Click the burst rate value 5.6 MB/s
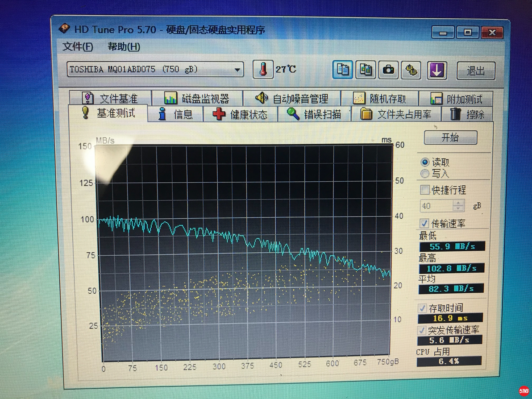The width and height of the screenshot is (532, 399). coord(450,340)
